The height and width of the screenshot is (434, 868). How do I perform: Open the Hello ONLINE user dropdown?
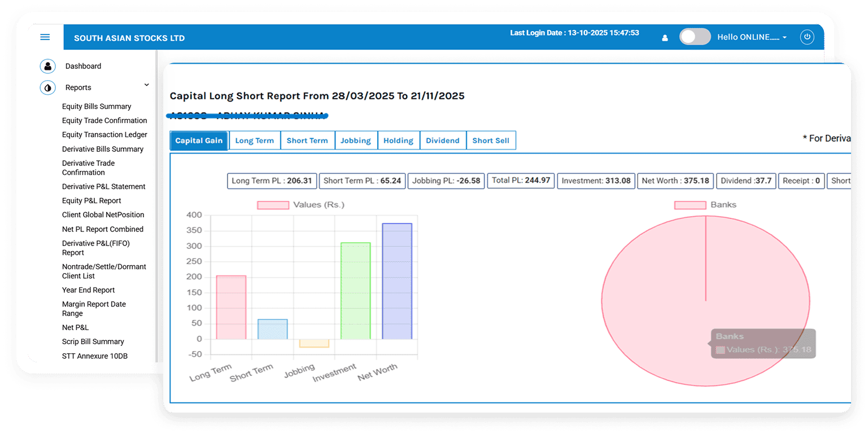click(752, 37)
